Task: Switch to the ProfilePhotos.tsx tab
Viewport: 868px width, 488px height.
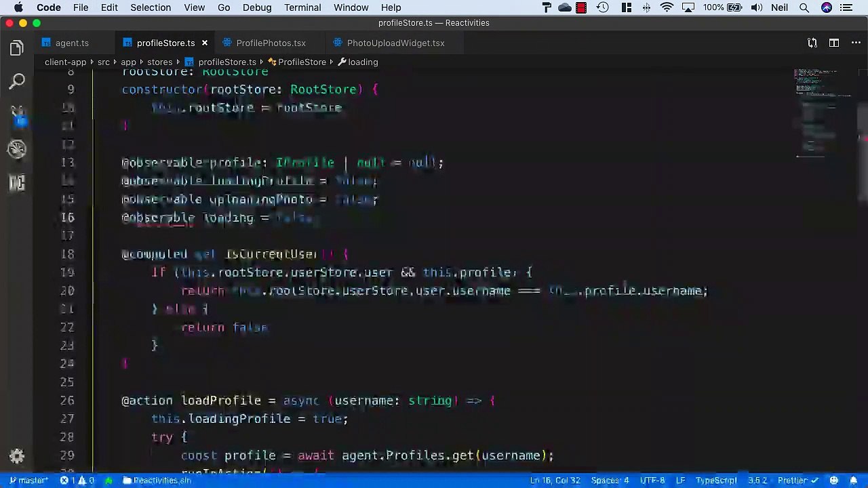Action: [271, 43]
